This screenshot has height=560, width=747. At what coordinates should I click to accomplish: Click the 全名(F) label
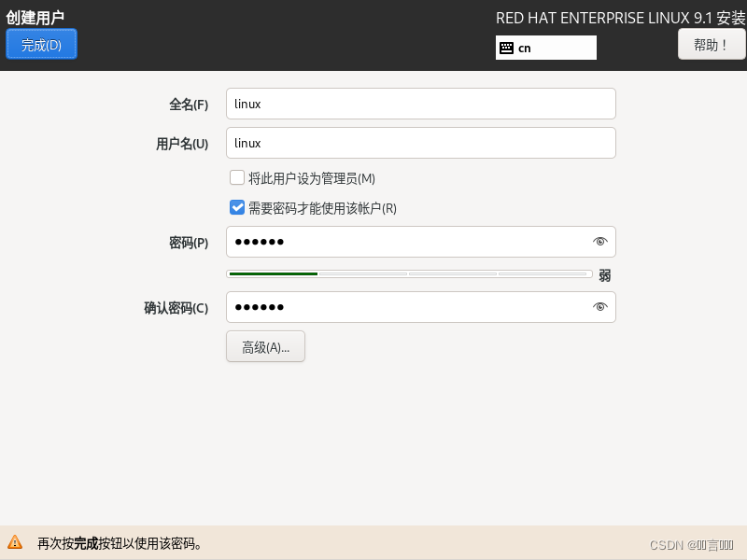coord(189,105)
